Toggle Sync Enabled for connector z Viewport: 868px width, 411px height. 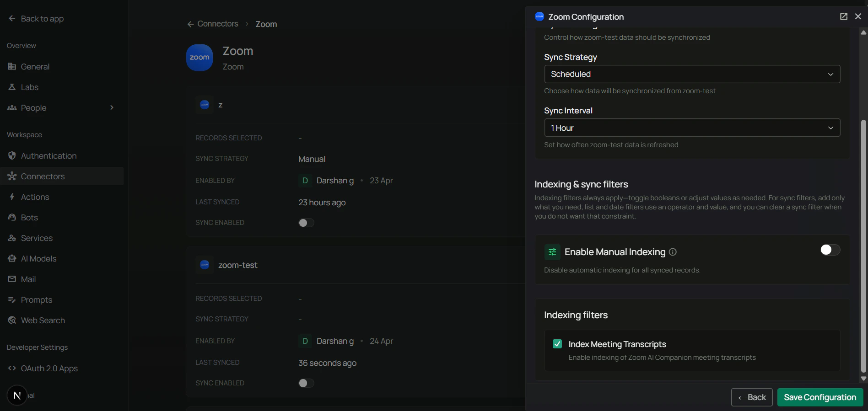(x=306, y=223)
